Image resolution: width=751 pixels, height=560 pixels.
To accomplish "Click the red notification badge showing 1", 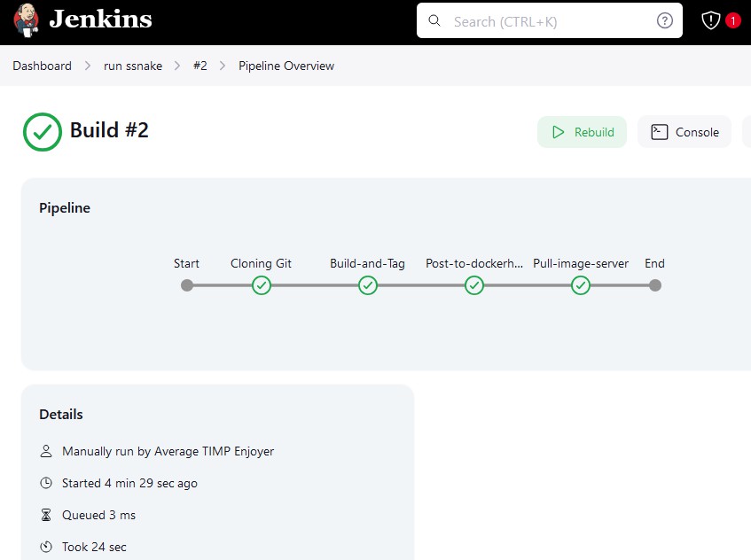I will point(732,20).
